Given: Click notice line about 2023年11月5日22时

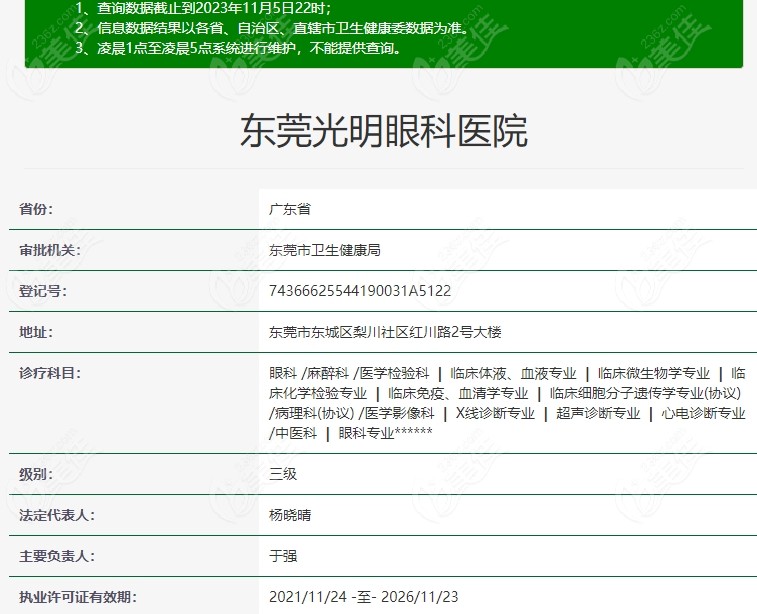Looking at the screenshot, I should [203, 8].
